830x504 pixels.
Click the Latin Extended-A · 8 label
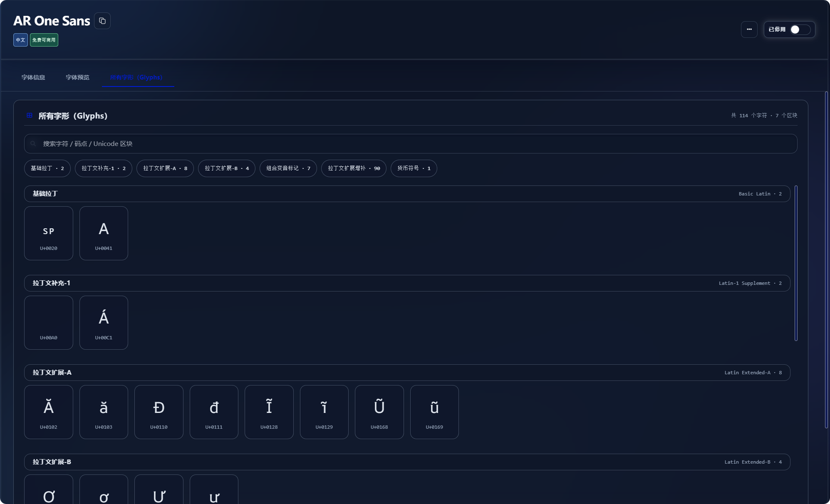[x=753, y=373]
